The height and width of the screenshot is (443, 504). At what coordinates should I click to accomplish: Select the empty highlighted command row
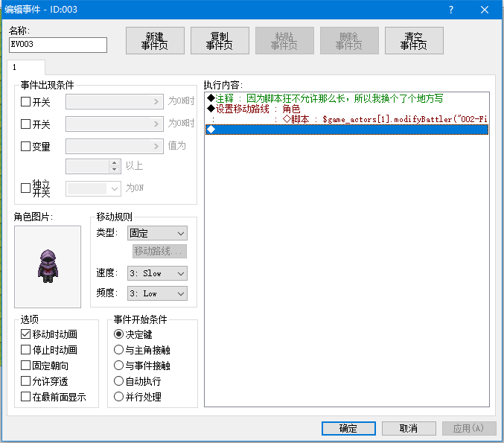[347, 130]
